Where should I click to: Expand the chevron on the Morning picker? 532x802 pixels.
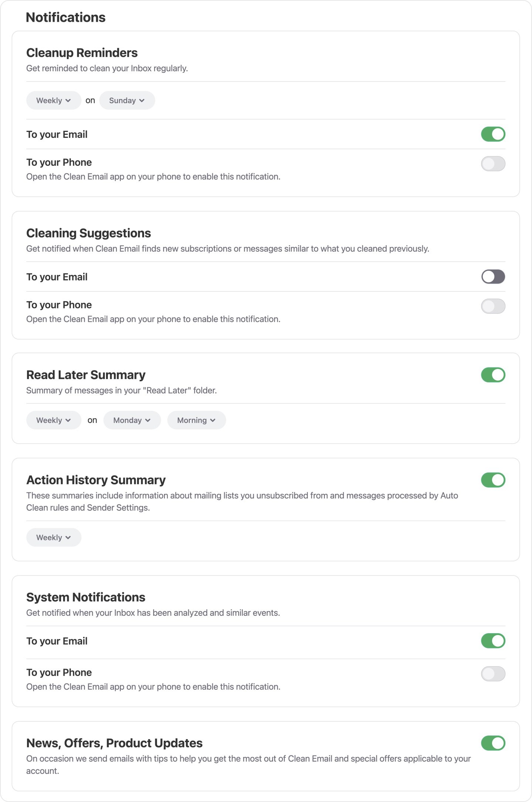212,420
